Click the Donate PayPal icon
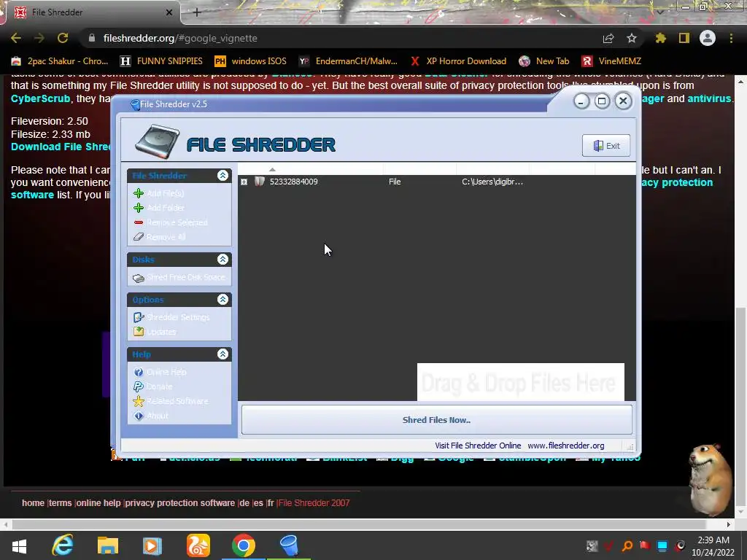This screenshot has width=747, height=560. [x=139, y=386]
